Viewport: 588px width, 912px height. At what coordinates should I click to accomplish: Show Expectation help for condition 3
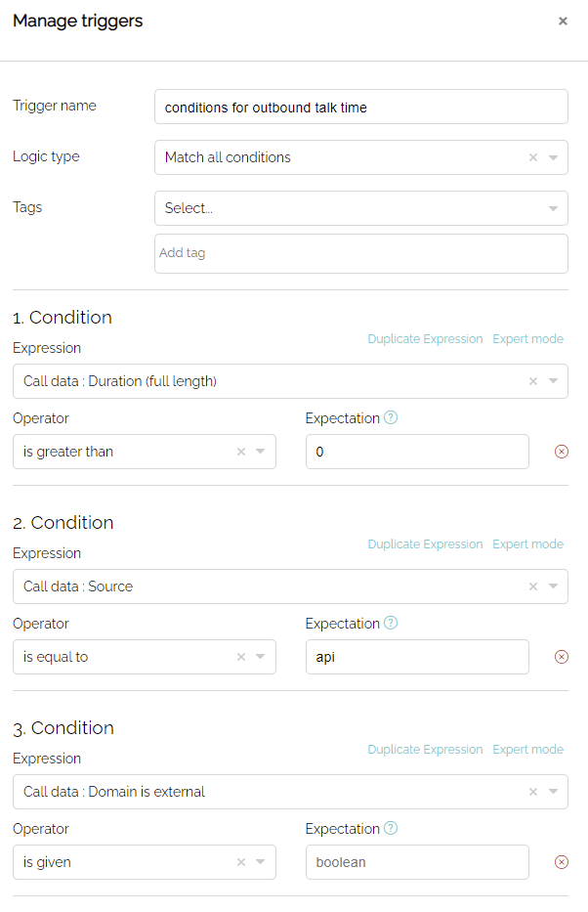coord(391,828)
